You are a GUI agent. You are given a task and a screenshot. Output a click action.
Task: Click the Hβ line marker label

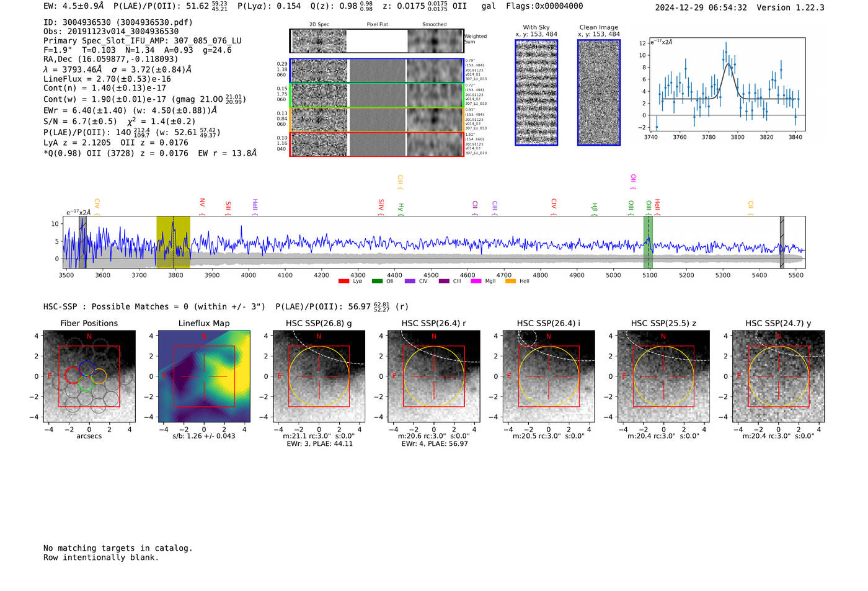pos(595,209)
